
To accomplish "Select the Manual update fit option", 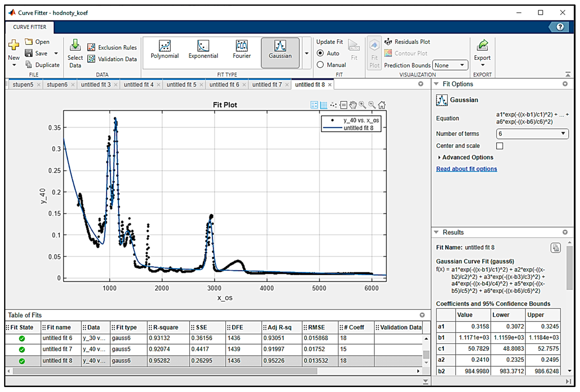I will point(320,65).
